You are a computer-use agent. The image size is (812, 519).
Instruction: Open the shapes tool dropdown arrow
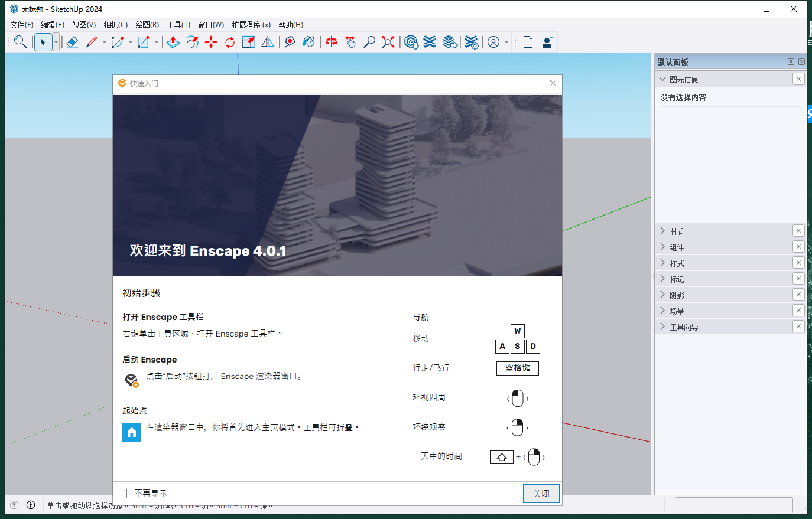pos(155,42)
